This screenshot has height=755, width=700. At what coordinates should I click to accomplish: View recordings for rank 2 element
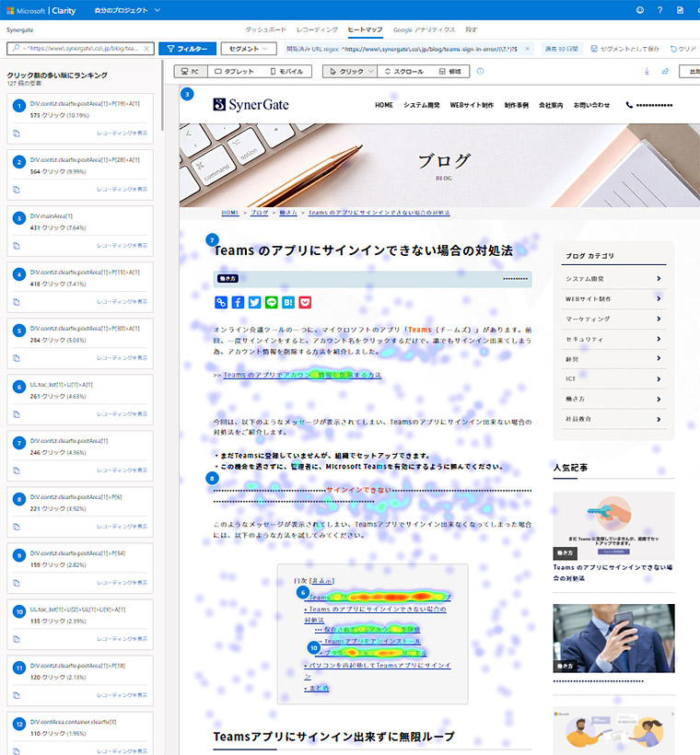(122, 190)
